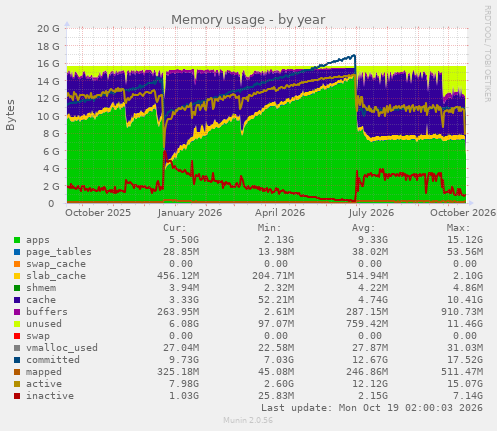497x431 pixels.
Task: Click page_tables average value 38.02M
Action: click(370, 252)
